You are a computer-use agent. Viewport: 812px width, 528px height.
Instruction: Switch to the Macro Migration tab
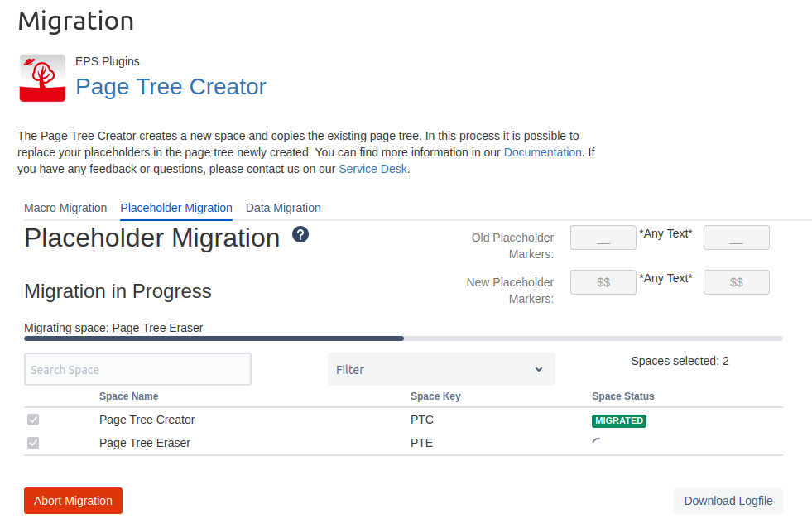[x=65, y=208]
